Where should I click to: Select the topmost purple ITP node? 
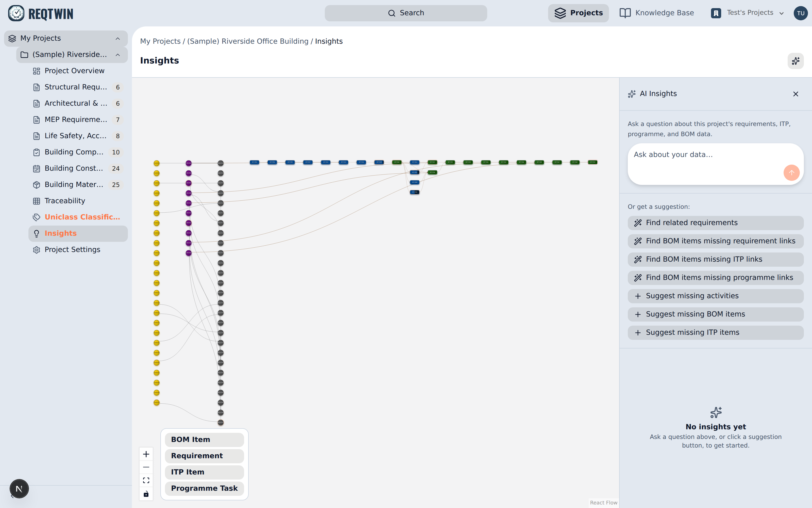coord(189,163)
